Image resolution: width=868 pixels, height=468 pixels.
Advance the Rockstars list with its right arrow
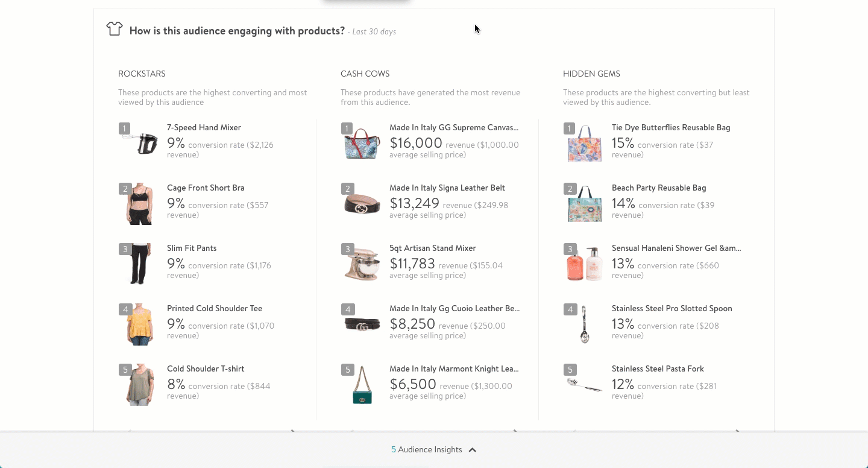click(293, 432)
